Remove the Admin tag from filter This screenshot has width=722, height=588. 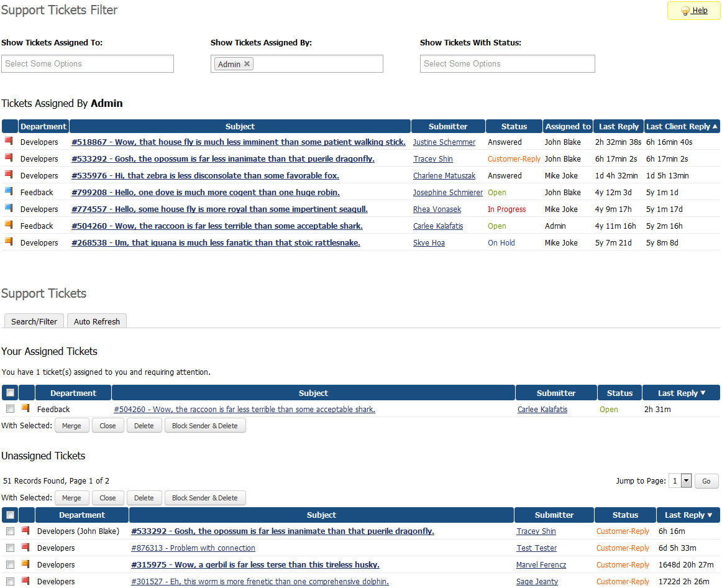click(247, 63)
